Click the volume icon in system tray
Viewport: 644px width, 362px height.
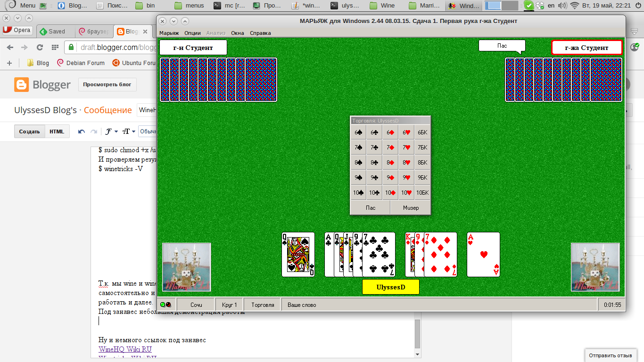pos(563,6)
